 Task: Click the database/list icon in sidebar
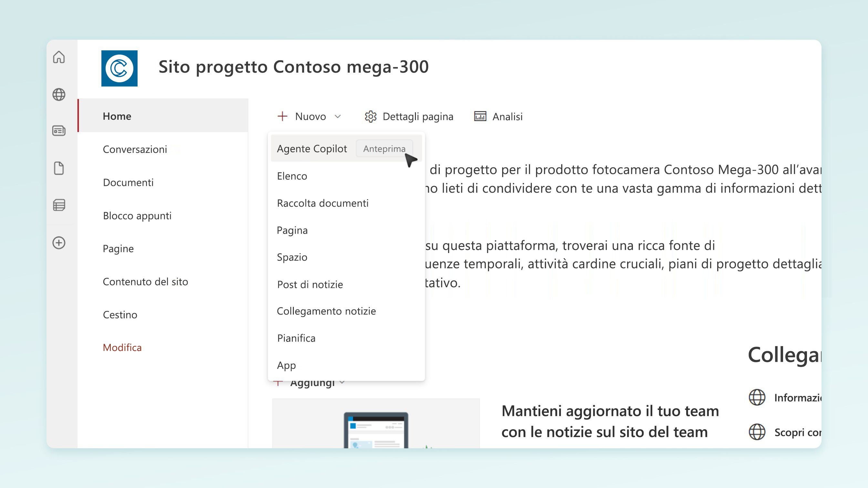(x=59, y=205)
